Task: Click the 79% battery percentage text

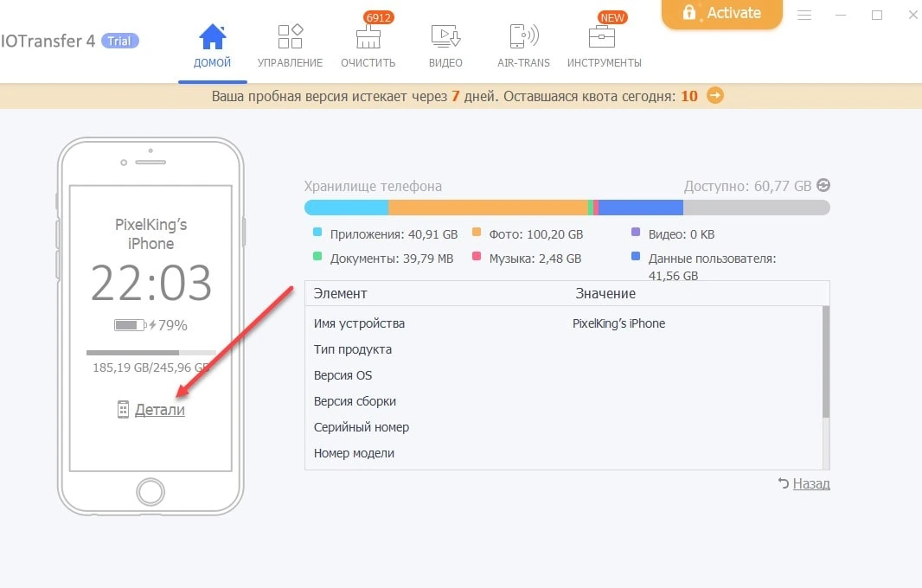Action: [172, 325]
